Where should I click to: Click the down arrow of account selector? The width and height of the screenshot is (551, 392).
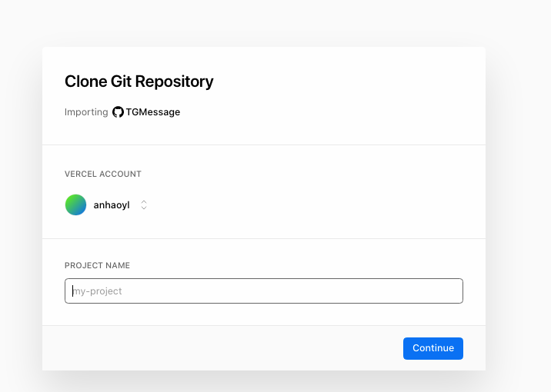coord(144,208)
